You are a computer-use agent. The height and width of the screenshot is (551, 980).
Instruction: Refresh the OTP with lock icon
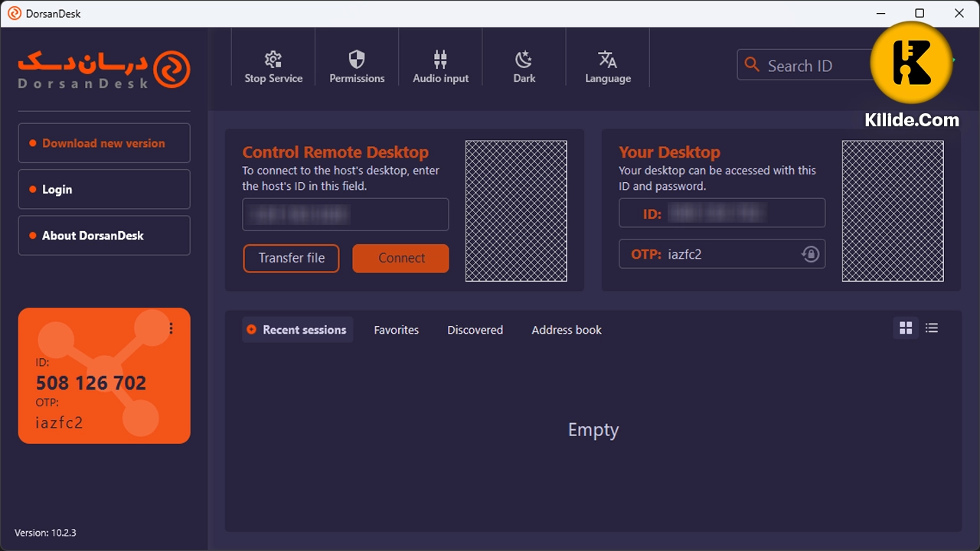(x=810, y=254)
